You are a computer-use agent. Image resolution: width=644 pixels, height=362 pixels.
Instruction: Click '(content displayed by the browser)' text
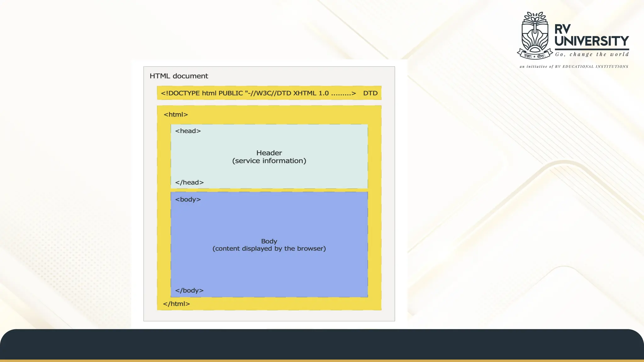click(269, 249)
